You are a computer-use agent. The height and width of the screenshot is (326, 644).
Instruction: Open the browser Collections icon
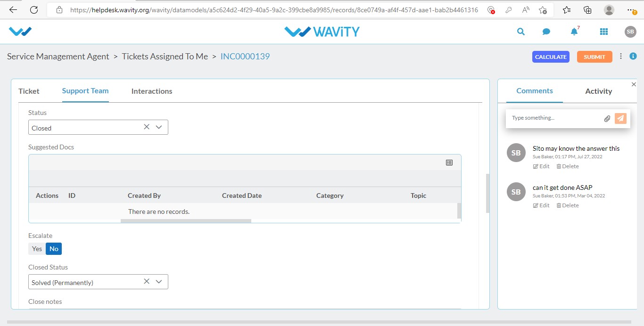[587, 10]
